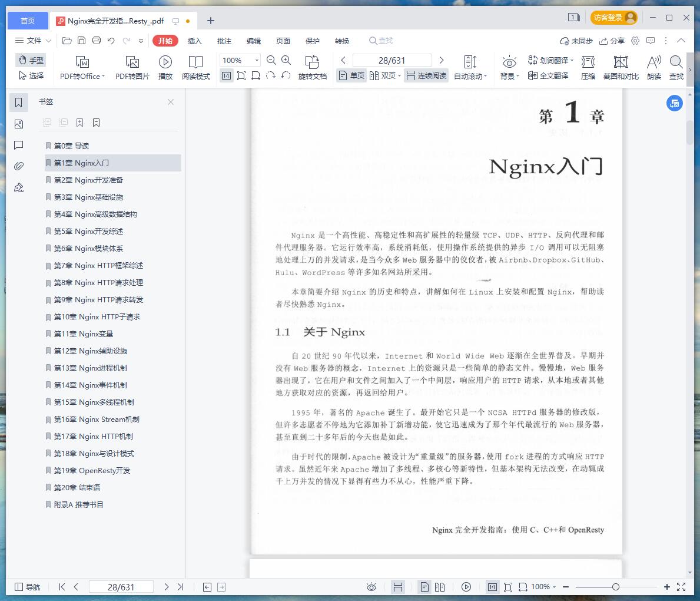
Task: Open quick access toolbar customization arrow
Action: coord(141,41)
